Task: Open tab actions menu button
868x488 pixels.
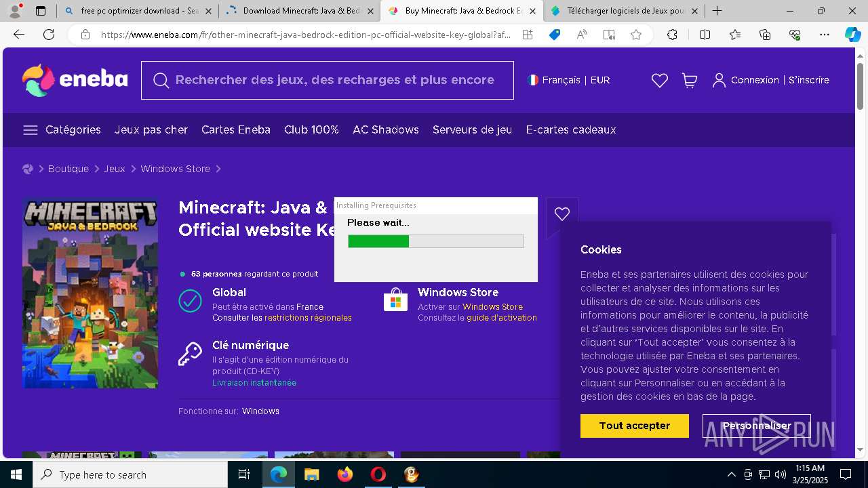Action: tap(41, 11)
